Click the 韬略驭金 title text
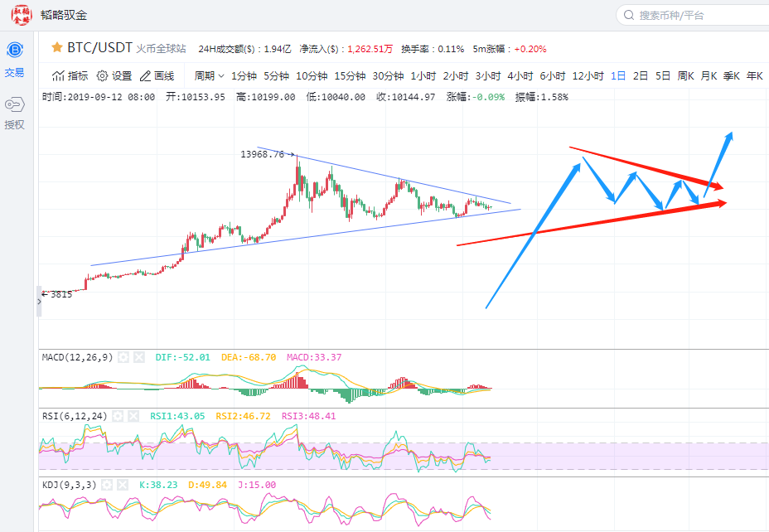Image resolution: width=769 pixels, height=532 pixels. click(64, 15)
